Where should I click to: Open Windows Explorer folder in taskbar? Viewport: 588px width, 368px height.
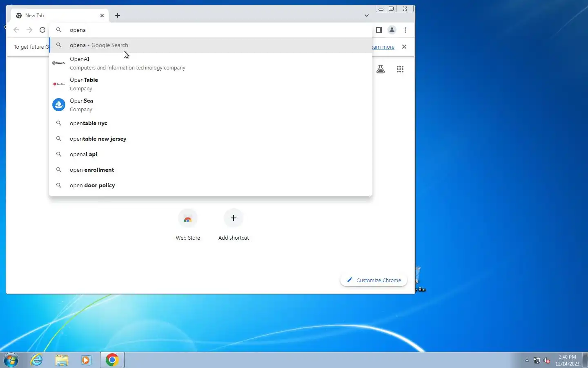[62, 360]
